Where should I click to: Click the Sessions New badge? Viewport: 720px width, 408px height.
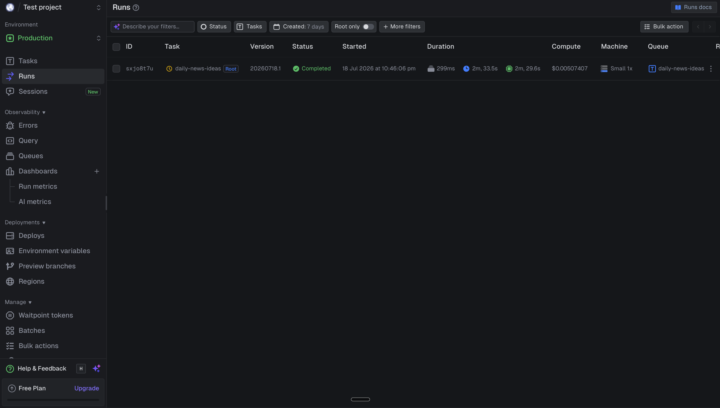pyautogui.click(x=93, y=92)
